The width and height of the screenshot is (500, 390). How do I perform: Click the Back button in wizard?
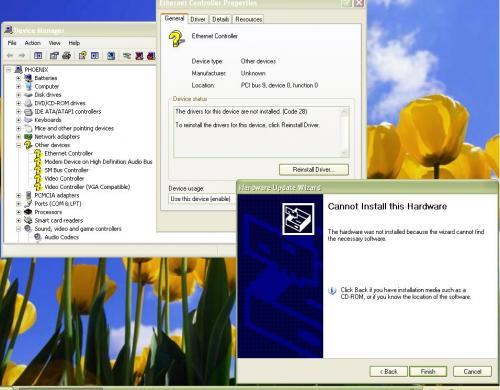click(x=389, y=371)
